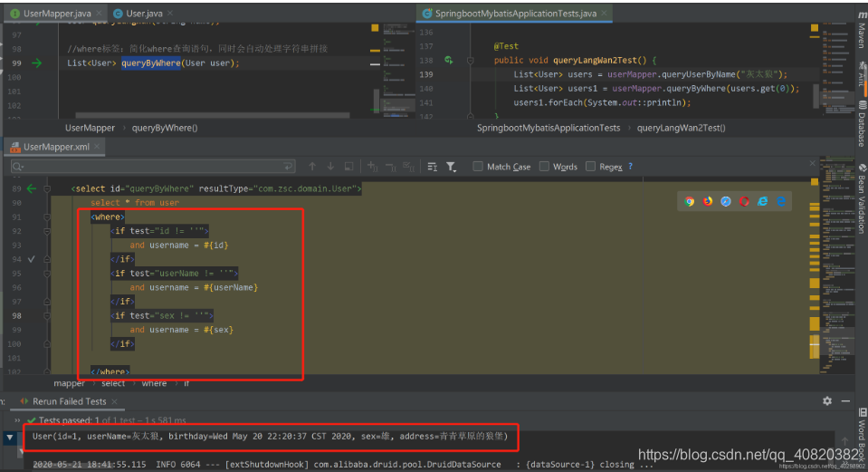868x472 pixels.
Task: Click the Tests passed status line
Action: pyautogui.click(x=107, y=420)
